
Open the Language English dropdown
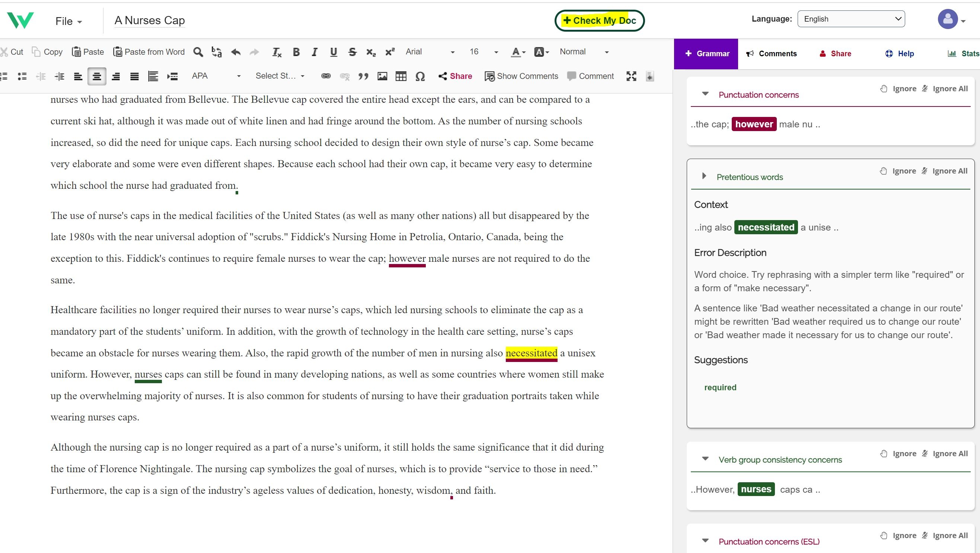point(851,19)
